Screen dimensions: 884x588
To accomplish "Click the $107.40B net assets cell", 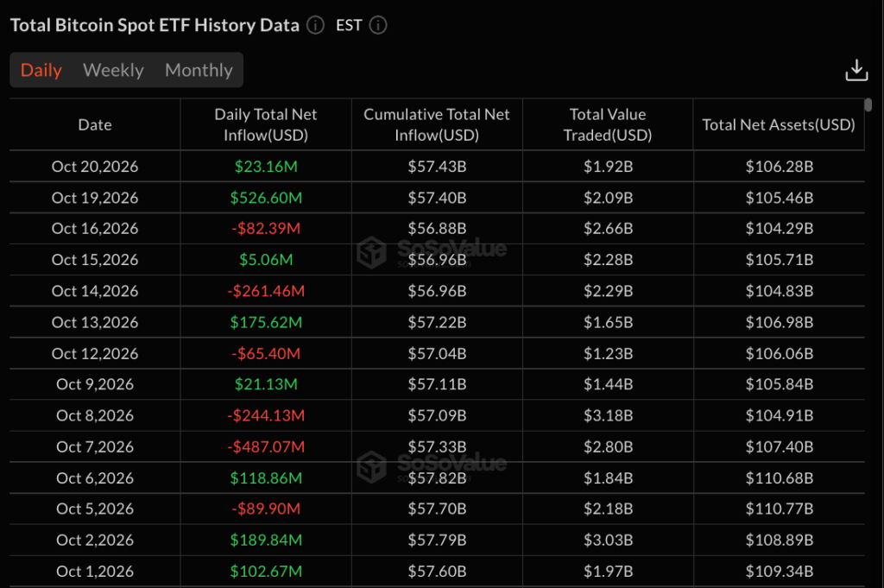I will [x=780, y=446].
